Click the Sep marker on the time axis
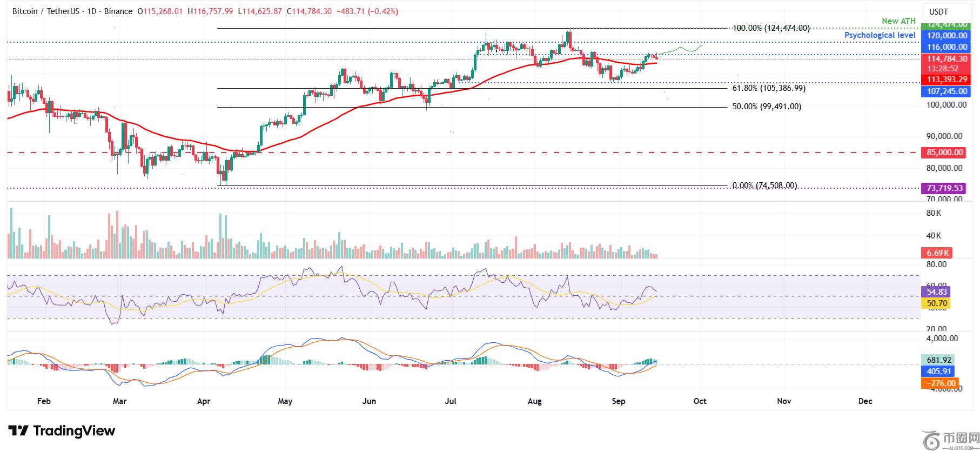 (x=619, y=401)
